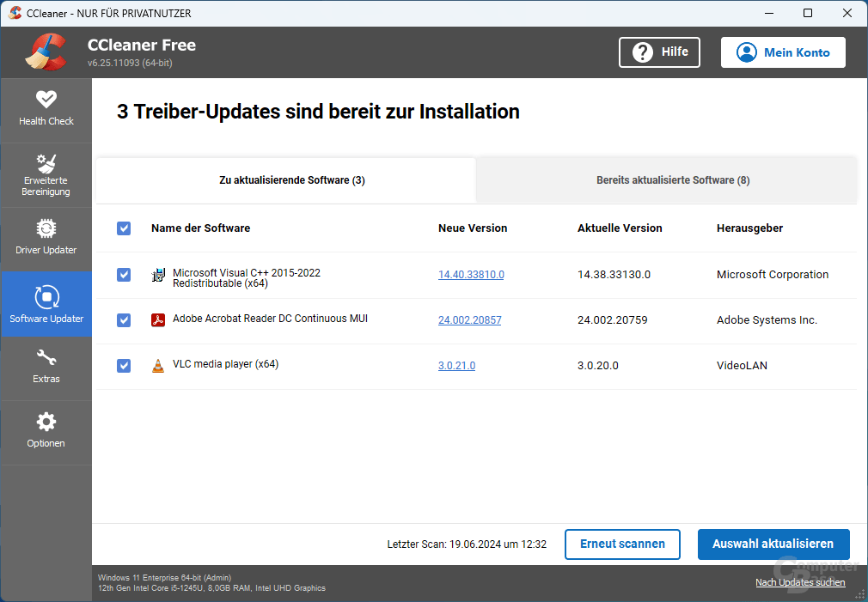The height and width of the screenshot is (602, 868).
Task: Select Adobe Acrobat Reader DC Continuous MUI name
Action: [x=270, y=319]
